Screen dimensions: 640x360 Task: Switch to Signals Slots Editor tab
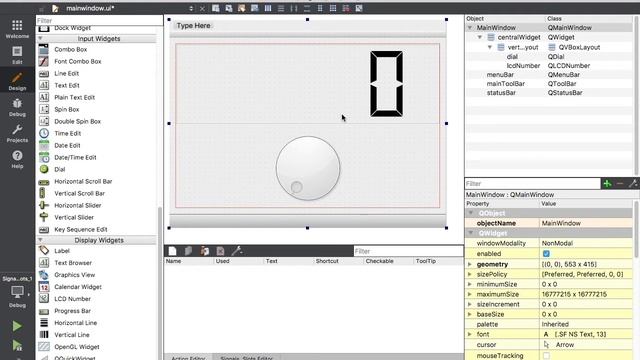click(246, 357)
